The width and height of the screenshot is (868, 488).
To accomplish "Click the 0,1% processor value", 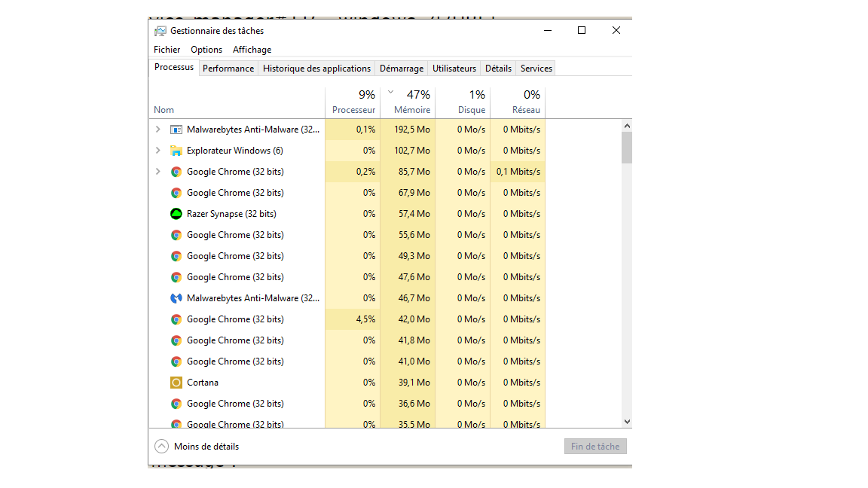I will [365, 130].
